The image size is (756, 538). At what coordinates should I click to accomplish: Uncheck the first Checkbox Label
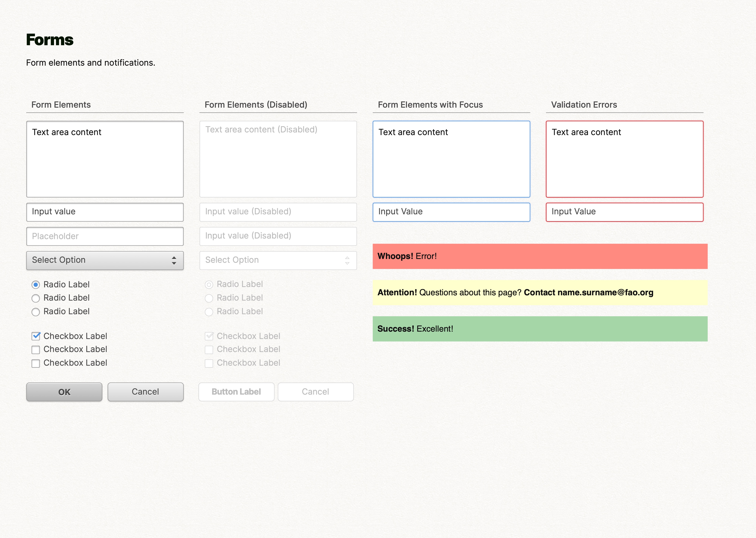point(36,336)
